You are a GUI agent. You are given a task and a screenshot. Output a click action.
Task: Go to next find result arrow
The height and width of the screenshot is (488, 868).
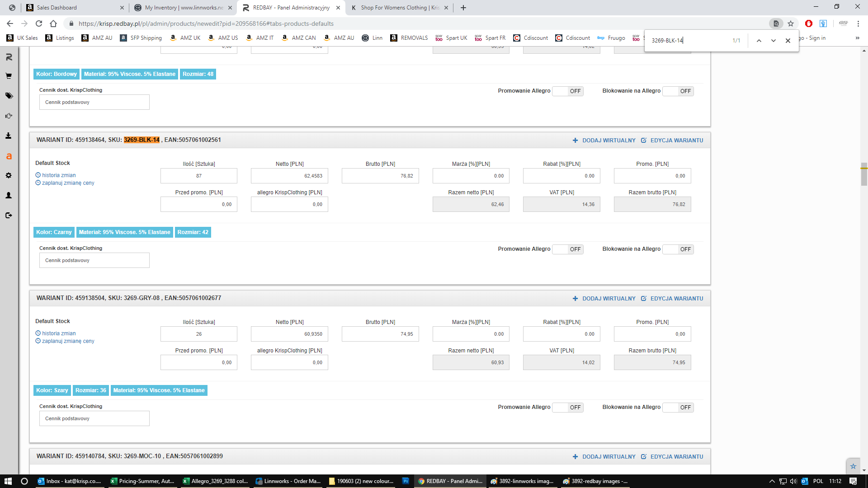tap(774, 41)
